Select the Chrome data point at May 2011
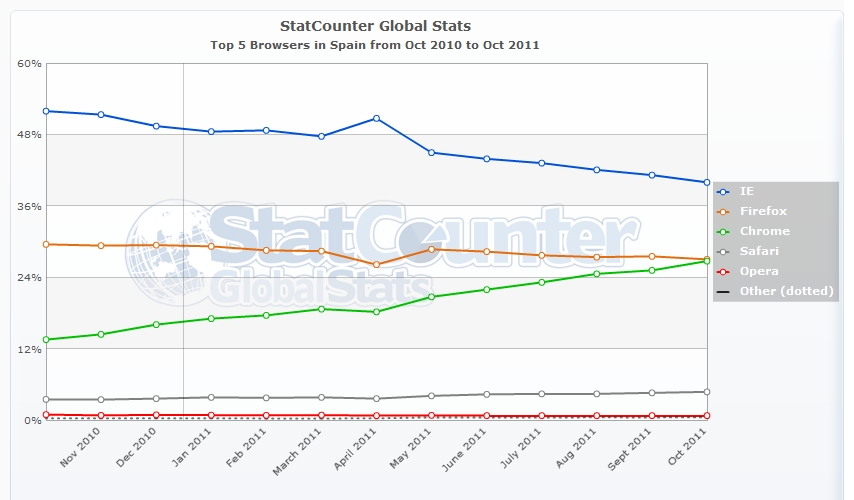This screenshot has width=854, height=500. [x=431, y=297]
